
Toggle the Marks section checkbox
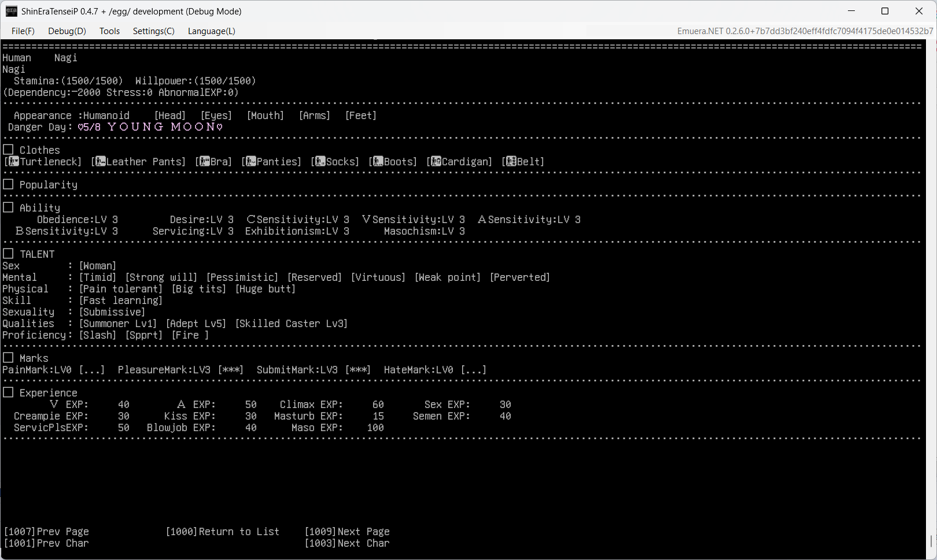[x=8, y=358]
